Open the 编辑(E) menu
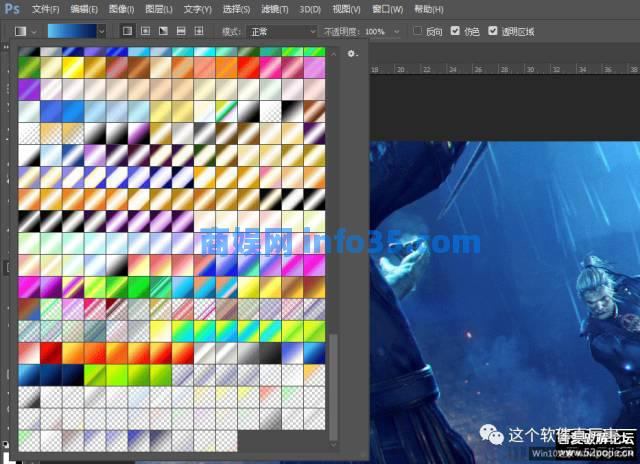The image size is (640, 464). (84, 9)
